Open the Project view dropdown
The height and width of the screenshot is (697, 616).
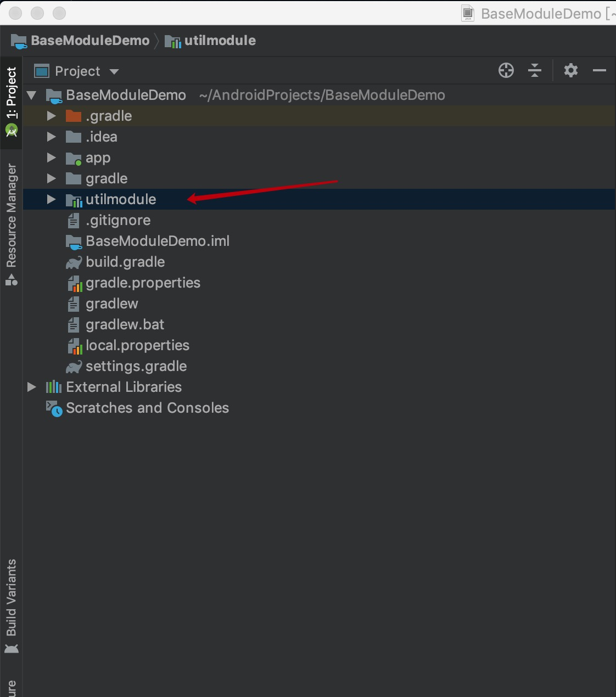(76, 71)
